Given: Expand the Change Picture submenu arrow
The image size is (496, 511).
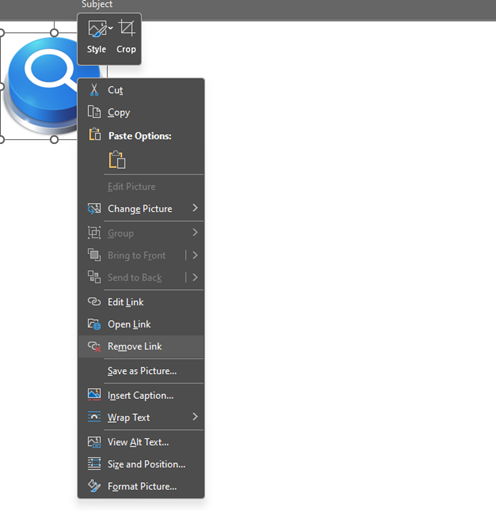Looking at the screenshot, I should coord(195,208).
